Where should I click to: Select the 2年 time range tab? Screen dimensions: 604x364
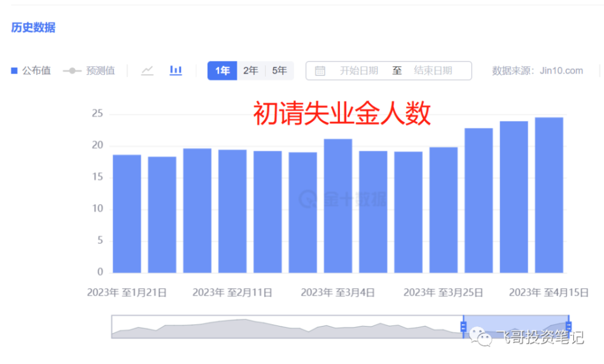[x=251, y=71]
